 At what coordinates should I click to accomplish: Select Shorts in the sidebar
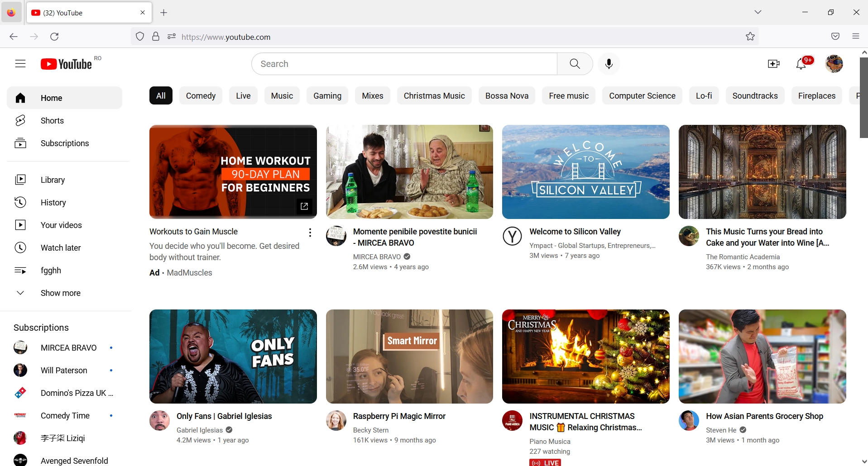(52, 120)
